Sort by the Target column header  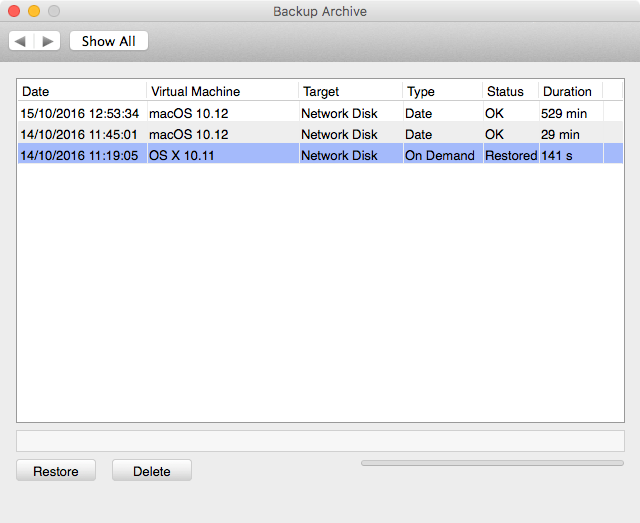click(351, 91)
